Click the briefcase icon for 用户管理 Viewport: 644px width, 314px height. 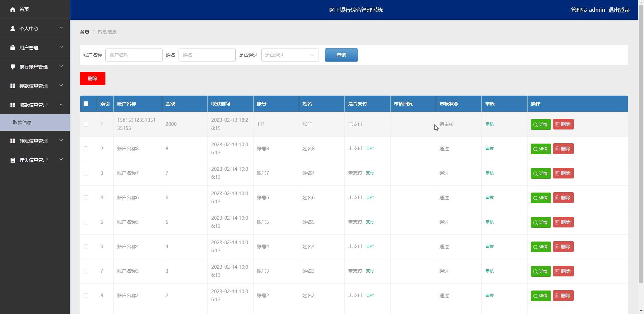click(13, 48)
